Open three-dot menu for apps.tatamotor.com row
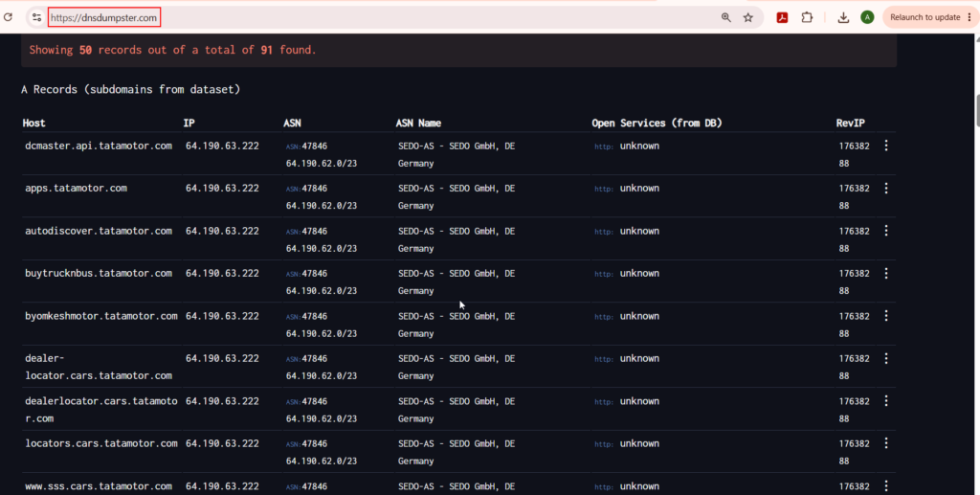980x495 pixels. 885,188
